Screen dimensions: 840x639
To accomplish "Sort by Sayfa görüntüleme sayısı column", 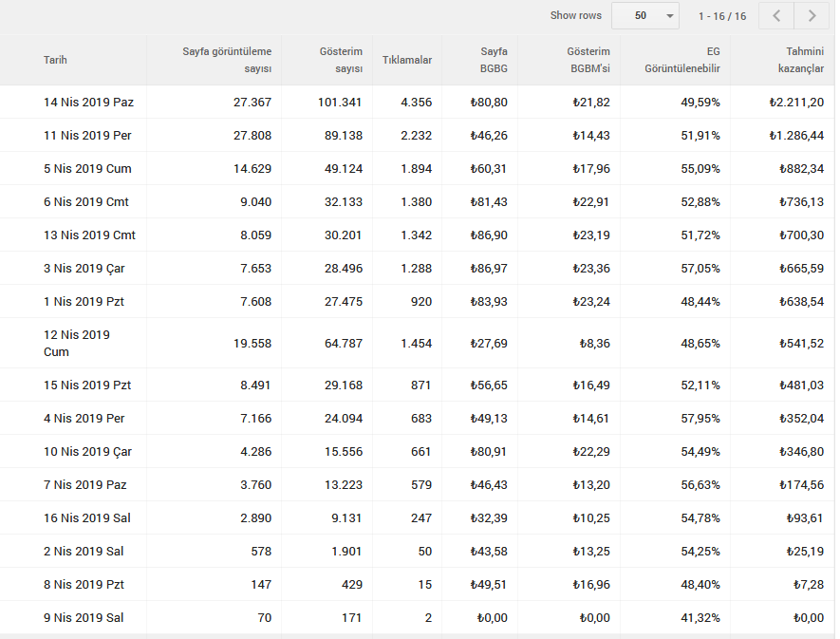I will pos(227,60).
